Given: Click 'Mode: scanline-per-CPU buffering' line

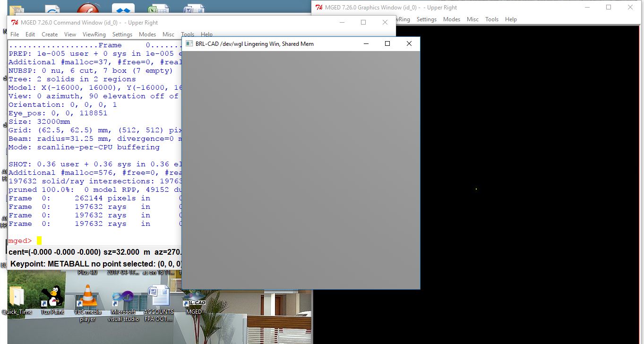Looking at the screenshot, I should (84, 147).
